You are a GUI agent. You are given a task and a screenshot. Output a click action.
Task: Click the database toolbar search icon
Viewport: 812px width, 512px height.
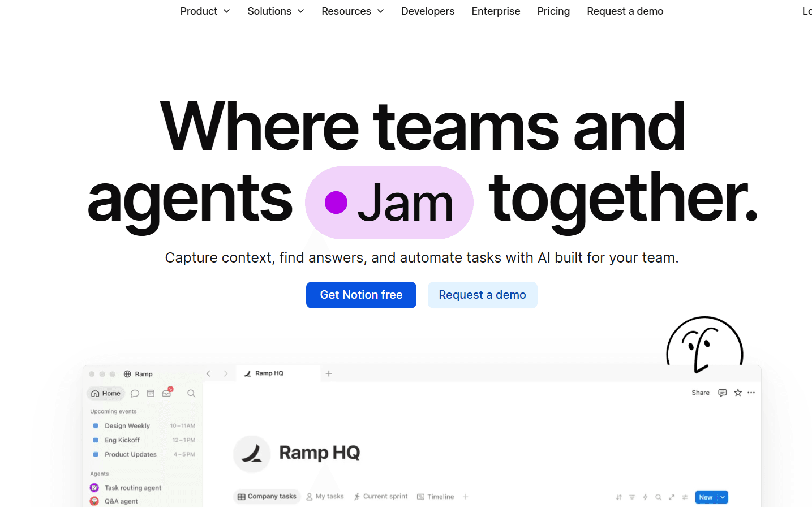(658, 497)
